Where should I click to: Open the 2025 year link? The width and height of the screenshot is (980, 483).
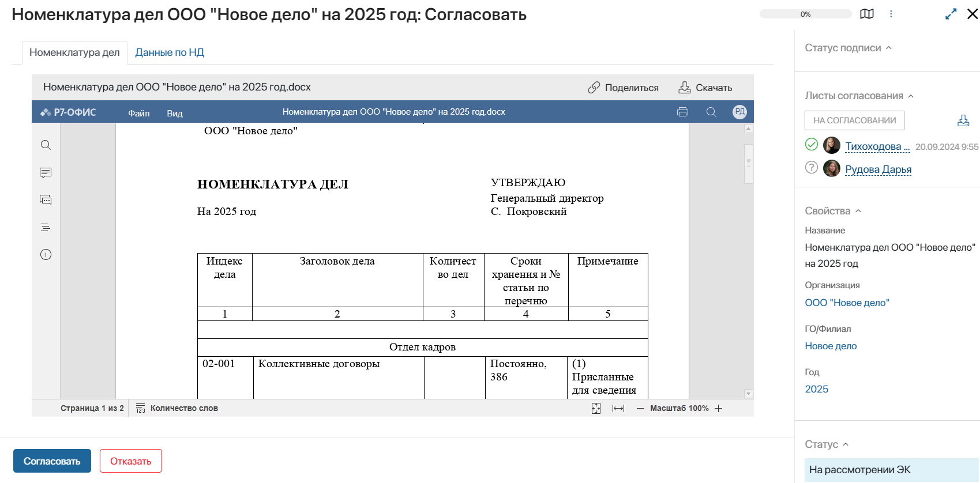pyautogui.click(x=817, y=389)
